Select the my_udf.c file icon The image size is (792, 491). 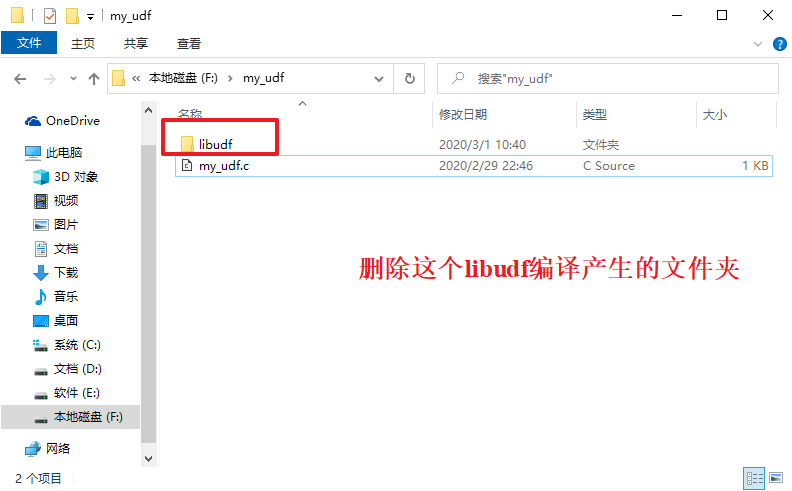click(187, 165)
